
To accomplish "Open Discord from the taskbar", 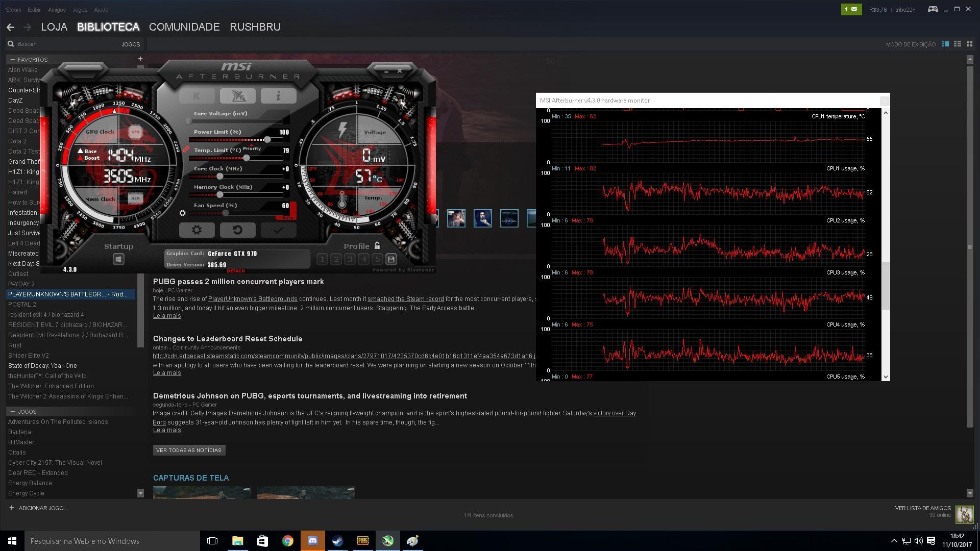I will click(x=312, y=541).
